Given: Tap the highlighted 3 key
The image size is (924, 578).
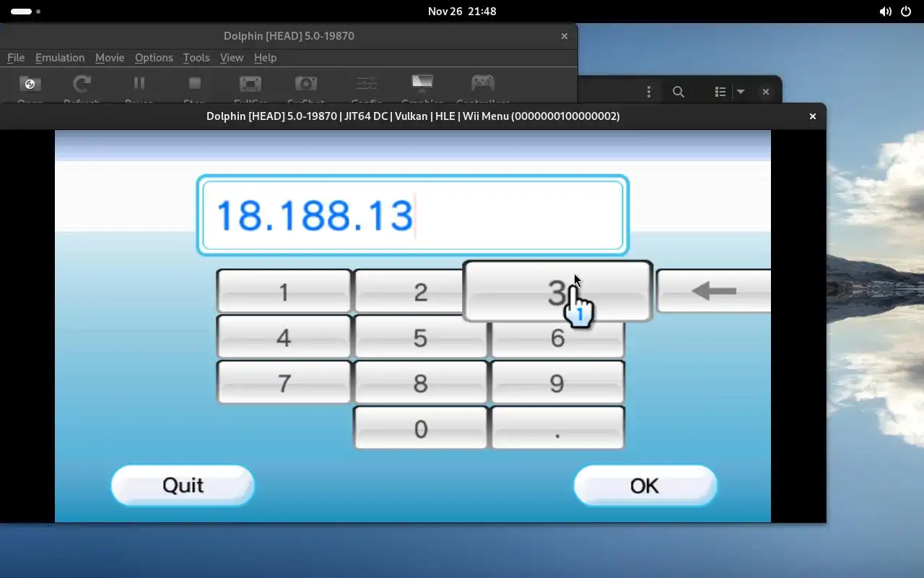Looking at the screenshot, I should tap(557, 292).
